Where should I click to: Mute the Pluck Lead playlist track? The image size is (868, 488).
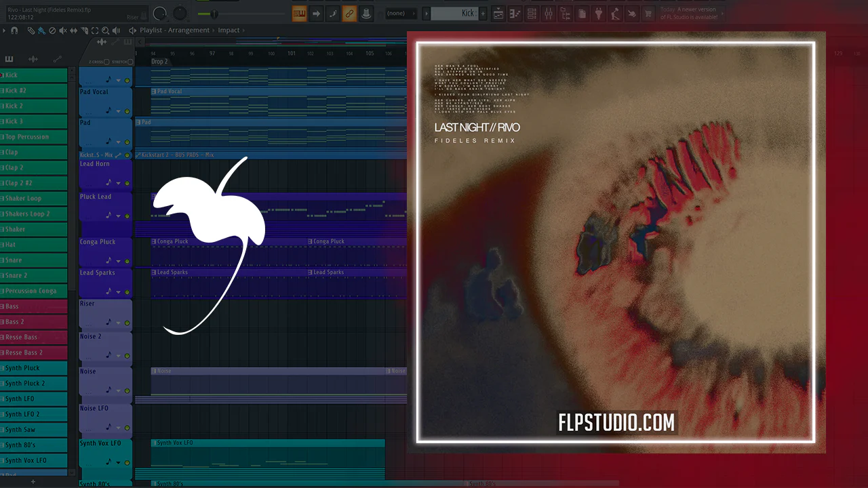click(127, 216)
